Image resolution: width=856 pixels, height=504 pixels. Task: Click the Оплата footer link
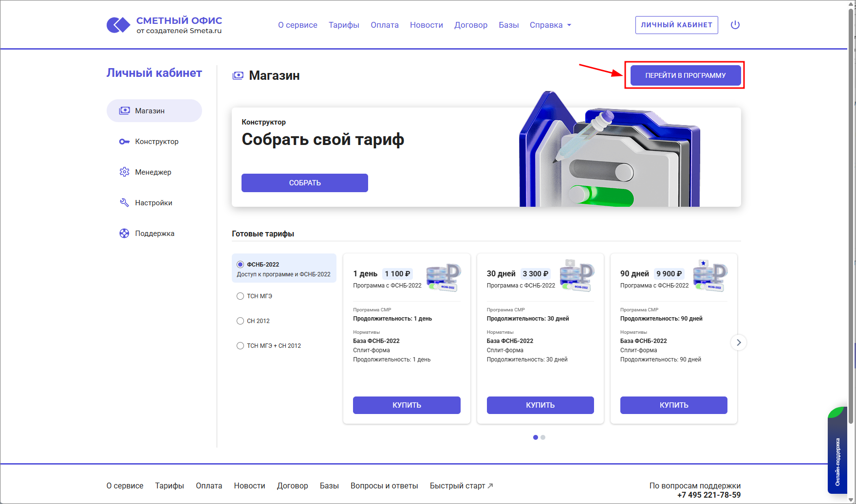click(209, 486)
